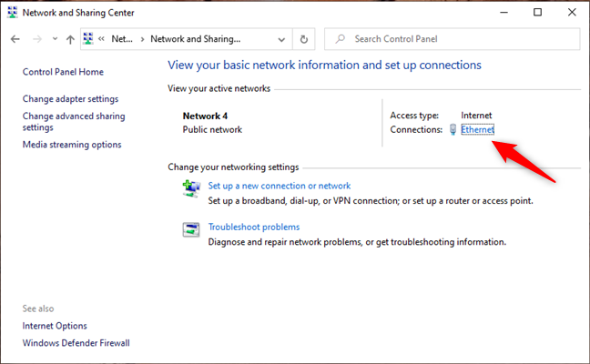The width and height of the screenshot is (590, 364).
Task: Expand the address bar history dropdown
Action: pyautogui.click(x=280, y=39)
